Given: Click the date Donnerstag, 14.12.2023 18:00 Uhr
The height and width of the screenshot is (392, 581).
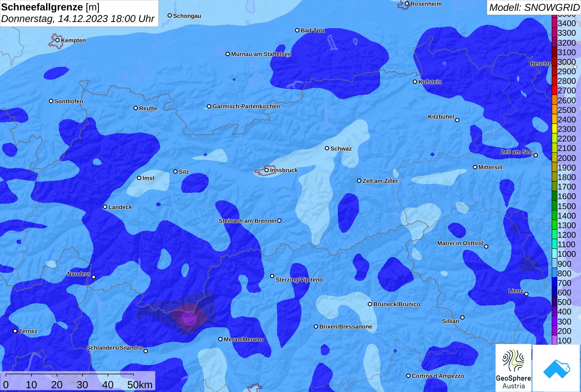Looking at the screenshot, I should pyautogui.click(x=78, y=19).
